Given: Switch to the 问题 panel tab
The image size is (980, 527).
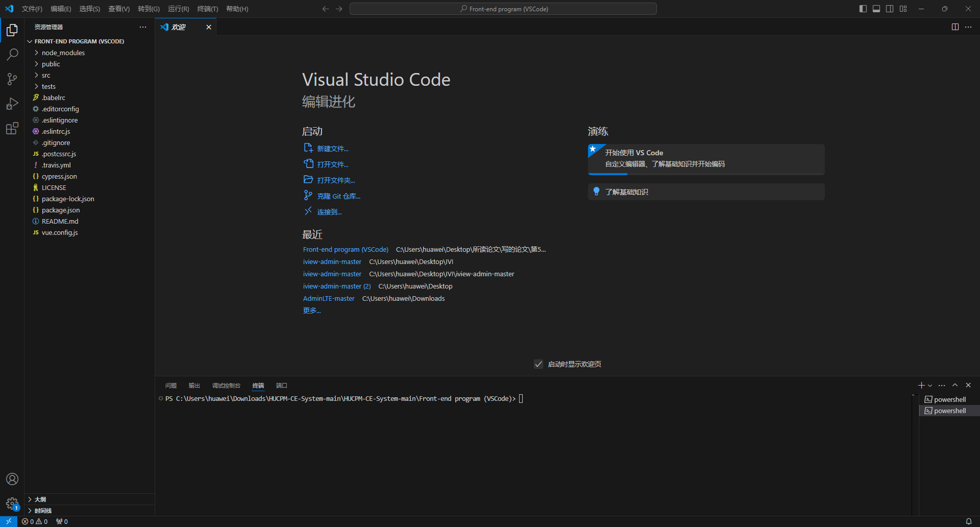Looking at the screenshot, I should [x=171, y=386].
